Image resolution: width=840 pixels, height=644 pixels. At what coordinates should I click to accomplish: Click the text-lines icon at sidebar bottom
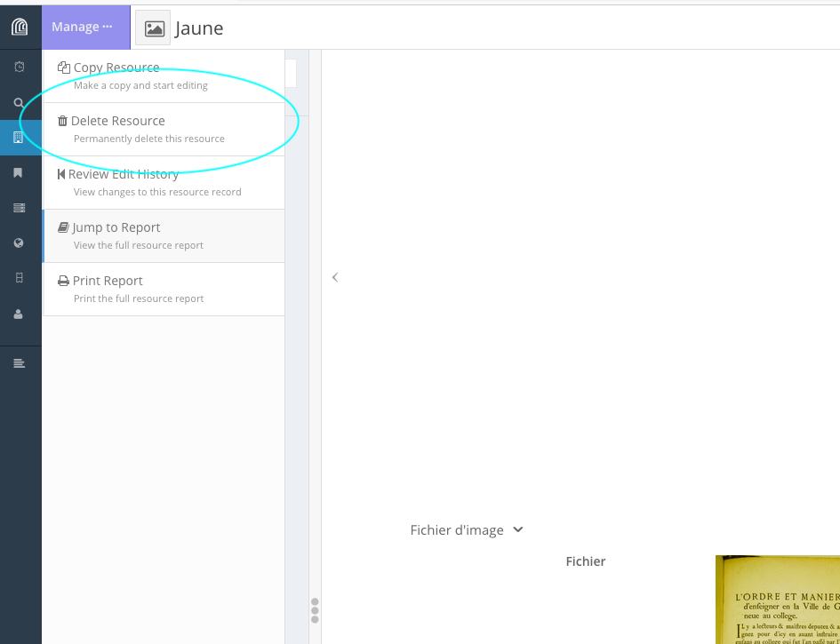(x=20, y=363)
